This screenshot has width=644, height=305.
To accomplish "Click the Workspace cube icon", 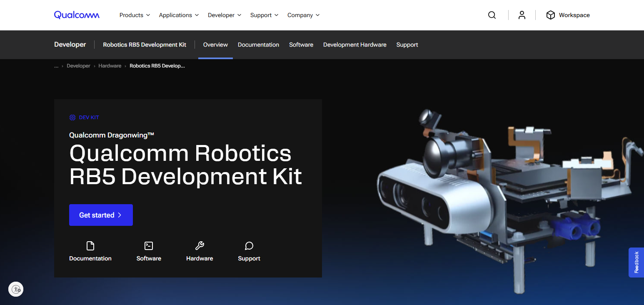I will click(x=551, y=15).
